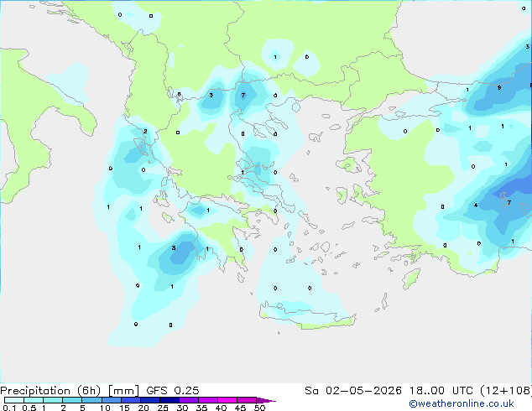Click the legend label '35'
This screenshot has width=532, height=411.
201,408
